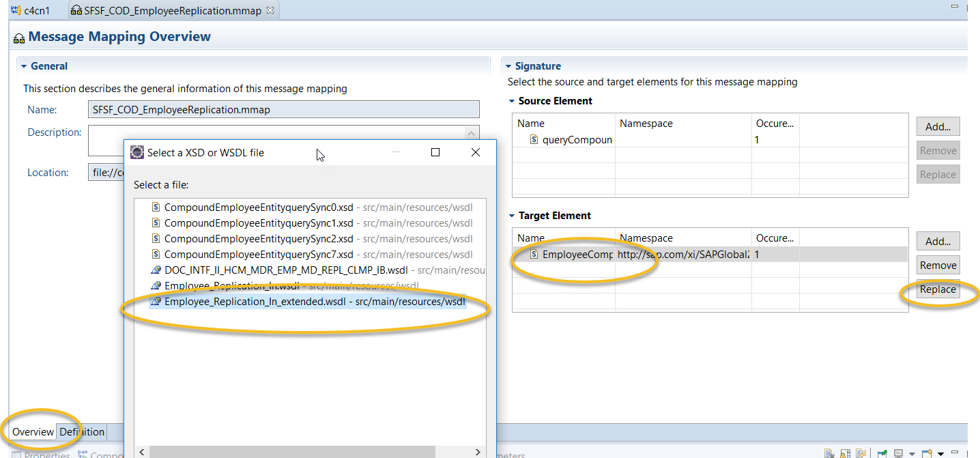Open the Display Selected Console dropdown
Viewport: 980px width, 458px height.
(912, 453)
